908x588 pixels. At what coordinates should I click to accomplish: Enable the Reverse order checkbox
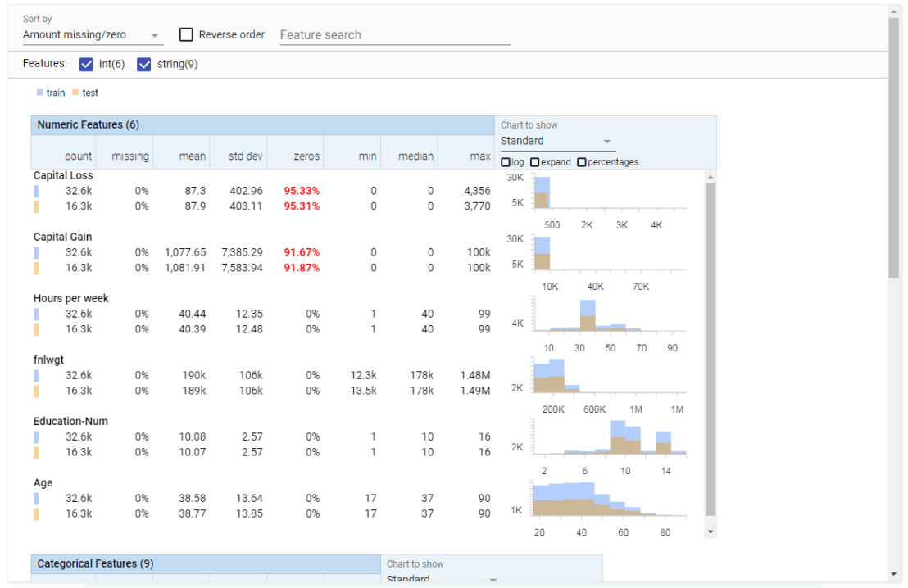pos(186,34)
